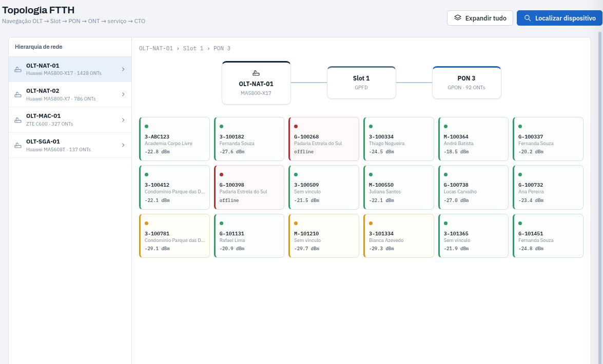Select OLT-SGA-01 Huawei MA5608T row

[70, 145]
